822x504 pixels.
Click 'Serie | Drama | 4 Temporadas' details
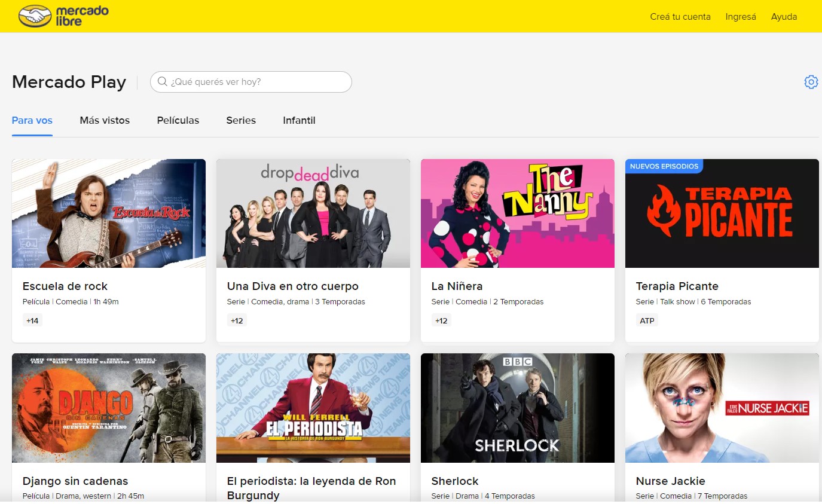pyautogui.click(x=483, y=496)
